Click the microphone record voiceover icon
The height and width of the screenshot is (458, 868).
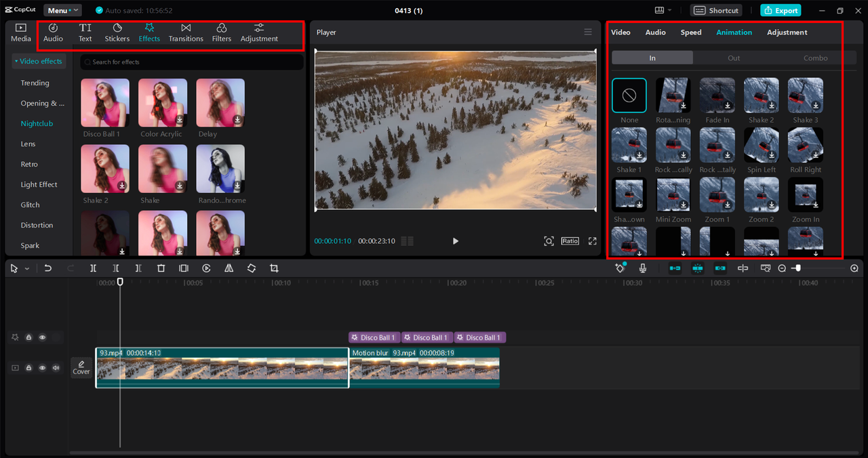coord(642,268)
